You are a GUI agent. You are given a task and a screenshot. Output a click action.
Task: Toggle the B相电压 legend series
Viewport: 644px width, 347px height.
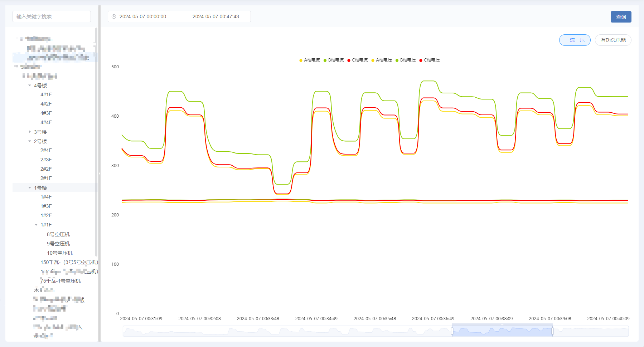point(406,60)
